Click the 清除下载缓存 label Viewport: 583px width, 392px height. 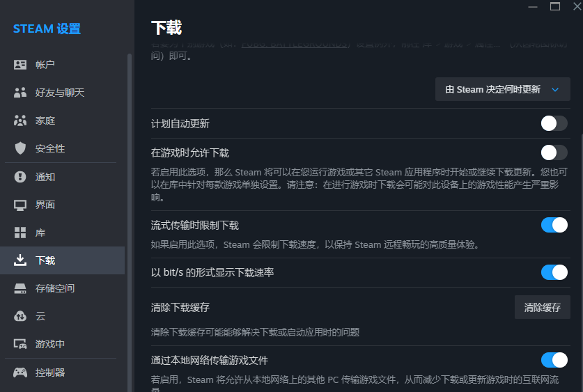click(x=180, y=307)
